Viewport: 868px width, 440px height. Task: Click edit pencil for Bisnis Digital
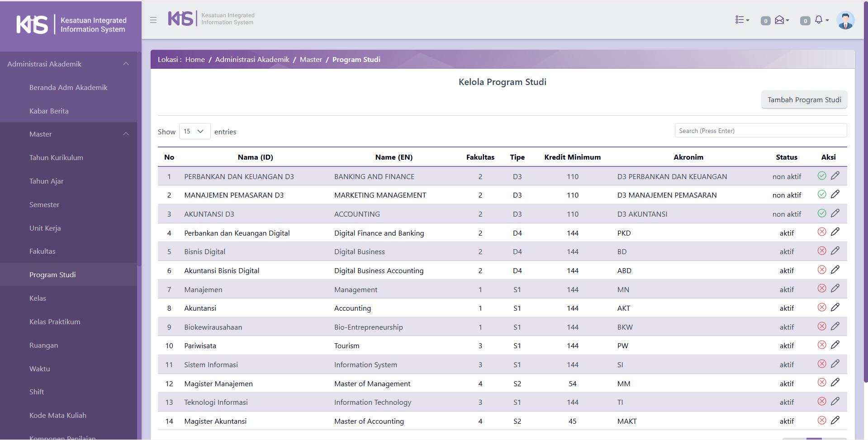(835, 251)
